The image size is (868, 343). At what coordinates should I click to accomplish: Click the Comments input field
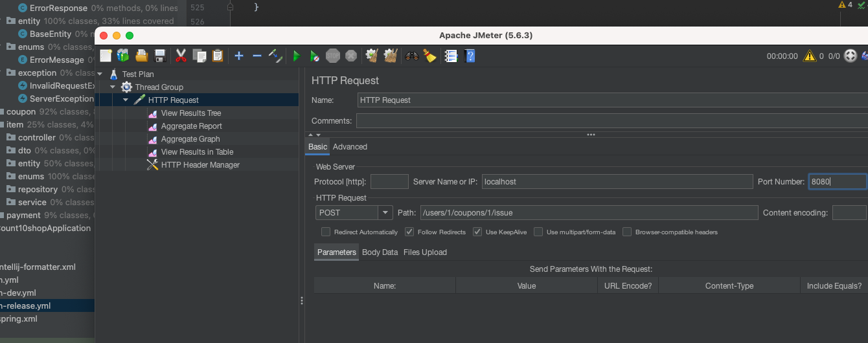(612, 120)
